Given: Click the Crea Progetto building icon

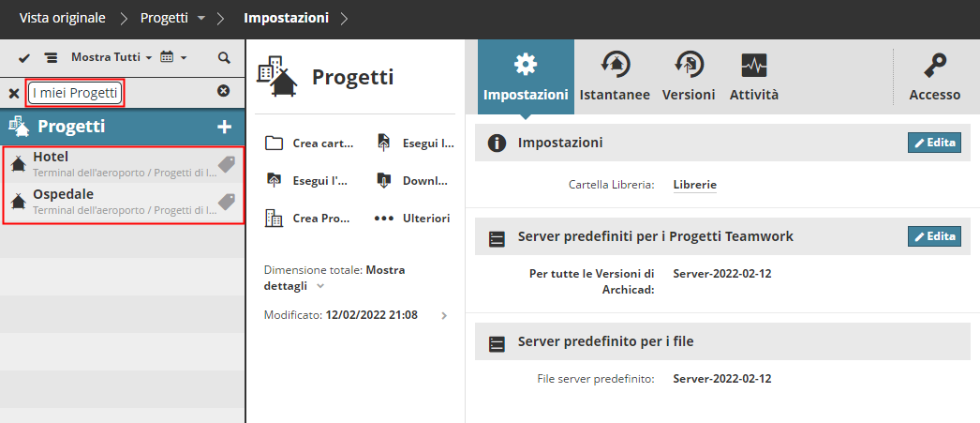Looking at the screenshot, I should [274, 218].
